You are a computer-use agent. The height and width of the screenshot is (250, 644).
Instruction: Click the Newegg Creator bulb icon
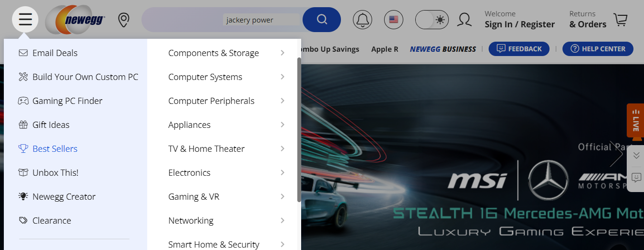[23, 196]
